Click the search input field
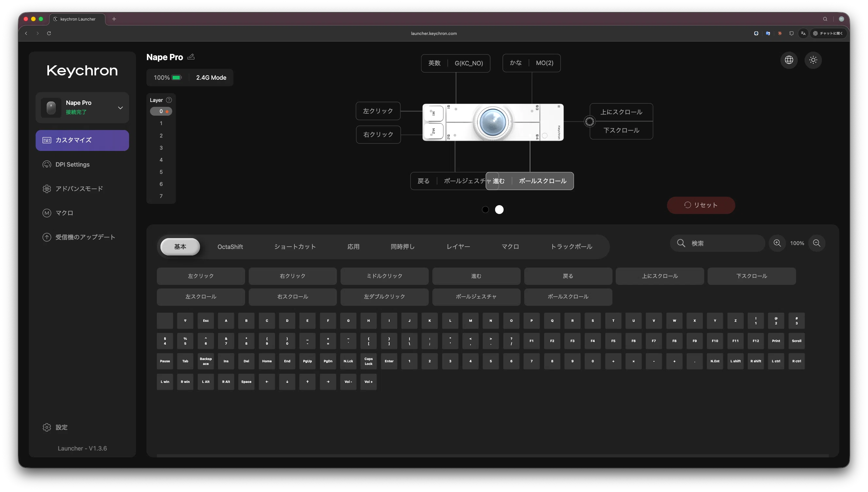The height and width of the screenshot is (492, 868). point(717,243)
